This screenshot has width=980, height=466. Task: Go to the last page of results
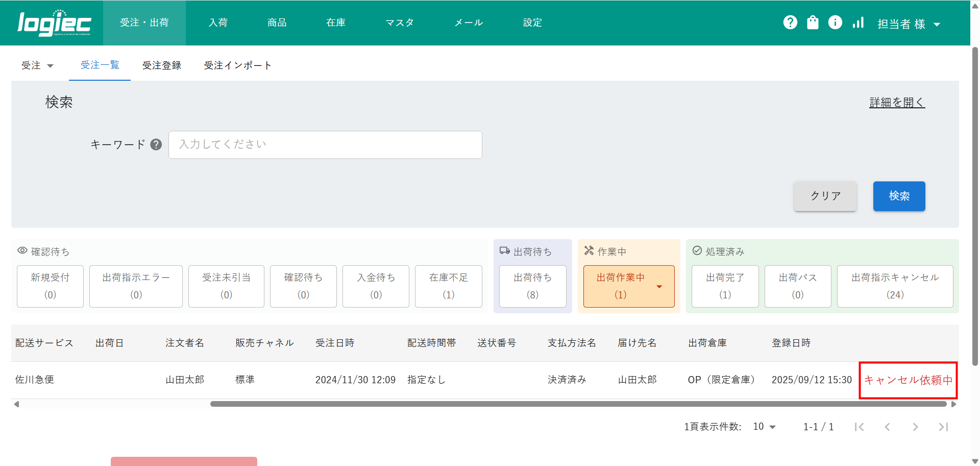click(x=943, y=427)
